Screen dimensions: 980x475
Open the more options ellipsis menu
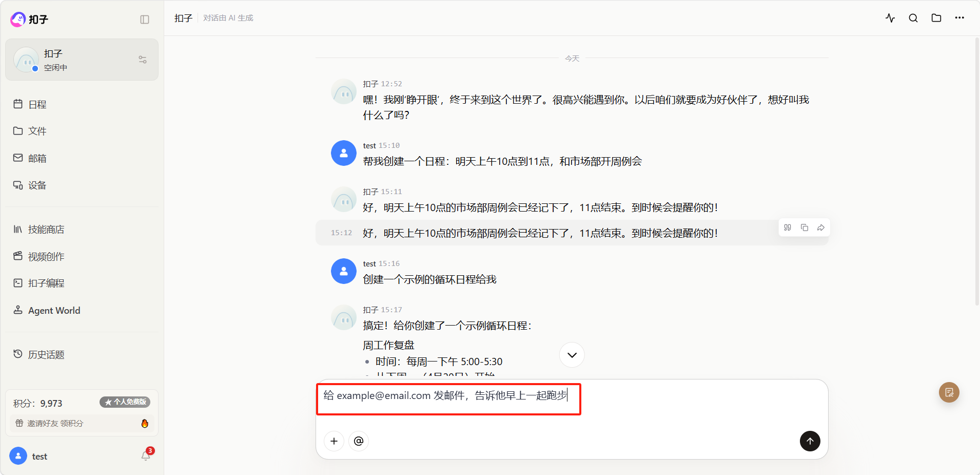pos(959,18)
